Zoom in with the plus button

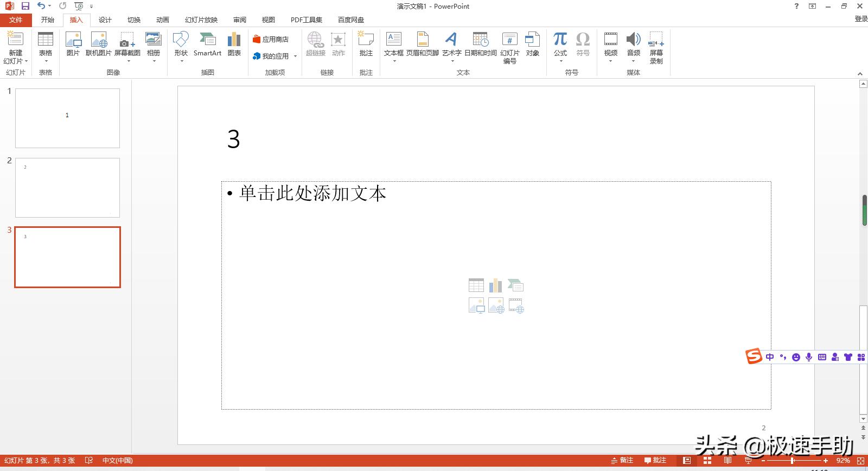(826, 461)
